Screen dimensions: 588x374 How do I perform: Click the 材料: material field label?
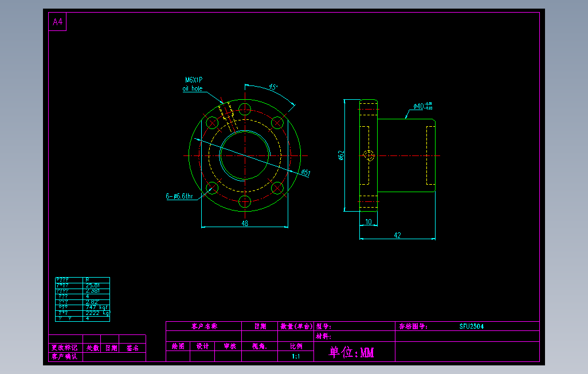click(x=323, y=336)
